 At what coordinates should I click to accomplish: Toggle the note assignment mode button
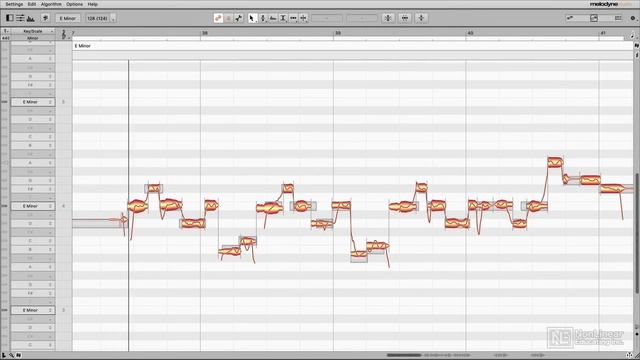pos(239,18)
